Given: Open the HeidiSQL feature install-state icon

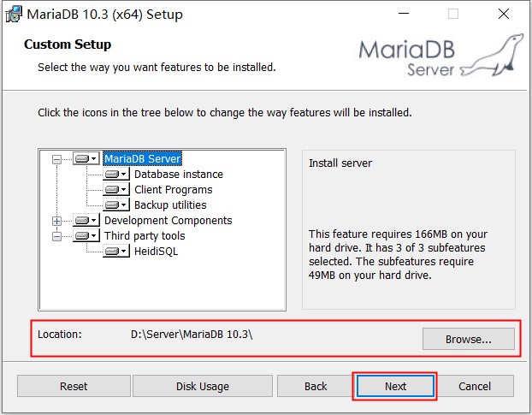Looking at the screenshot, I should pyautogui.click(x=116, y=252).
